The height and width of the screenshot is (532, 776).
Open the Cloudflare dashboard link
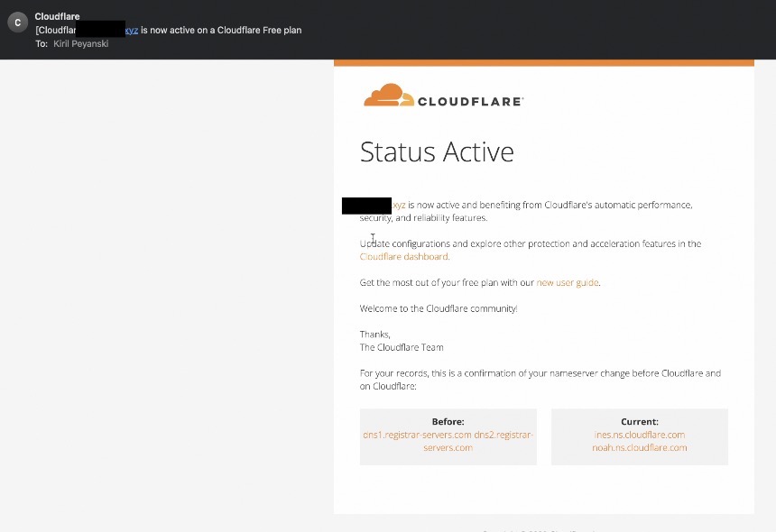click(x=404, y=257)
